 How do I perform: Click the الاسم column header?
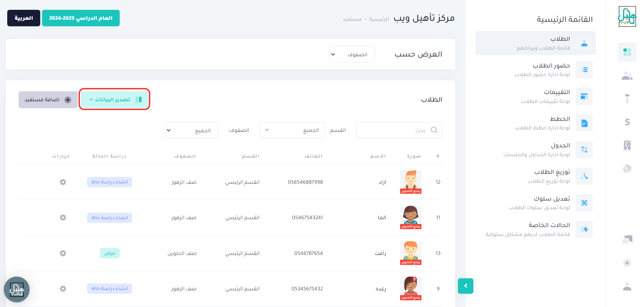[378, 156]
